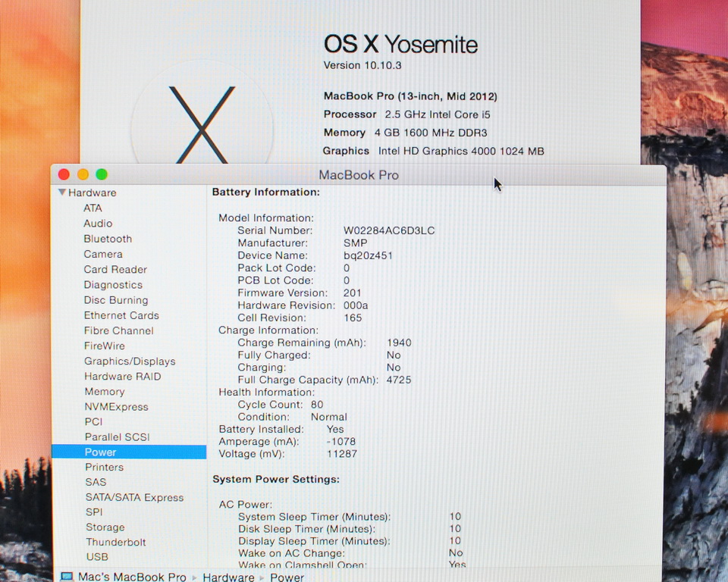
Task: Click Version 10.10.3 text in About window
Action: (x=362, y=65)
